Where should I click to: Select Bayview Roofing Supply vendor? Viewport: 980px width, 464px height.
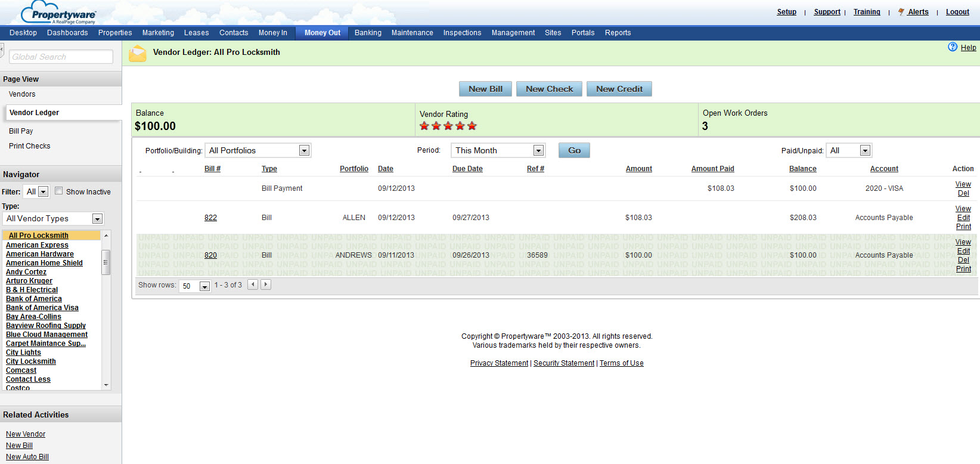tap(46, 326)
